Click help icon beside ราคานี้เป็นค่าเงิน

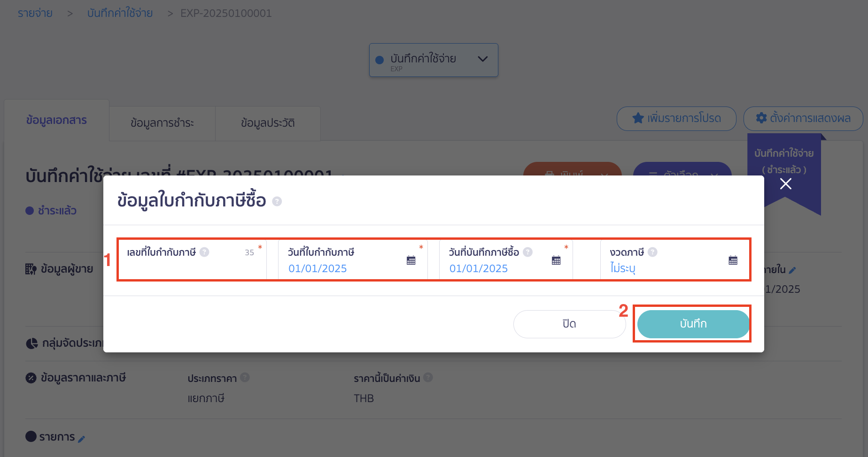pyautogui.click(x=428, y=378)
